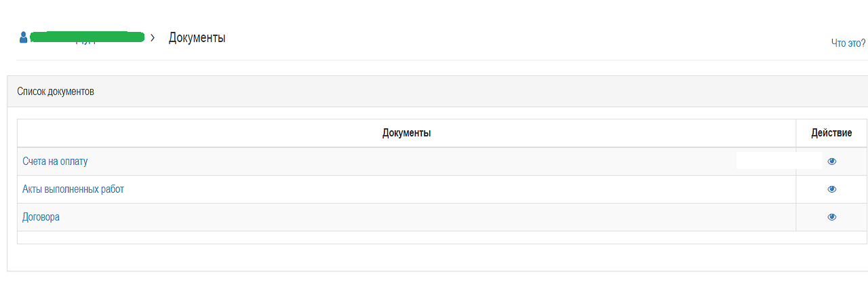View Счета на оплату via eye icon
868x283 pixels.
832,162
